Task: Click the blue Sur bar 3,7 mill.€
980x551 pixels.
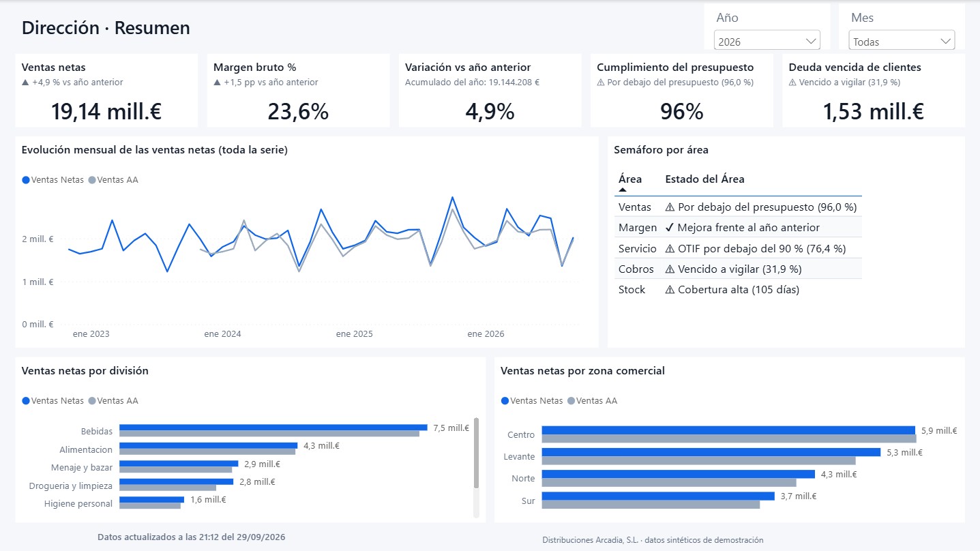Action: (658, 496)
